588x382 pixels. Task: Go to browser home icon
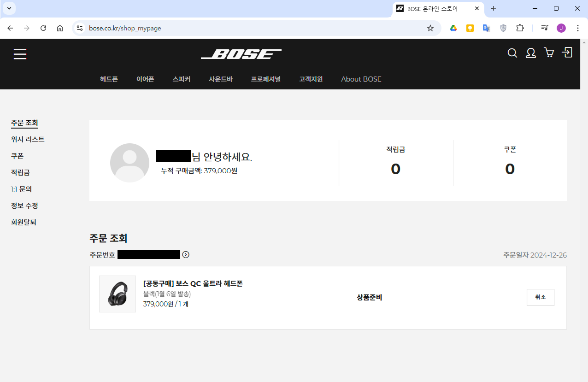[x=60, y=28]
